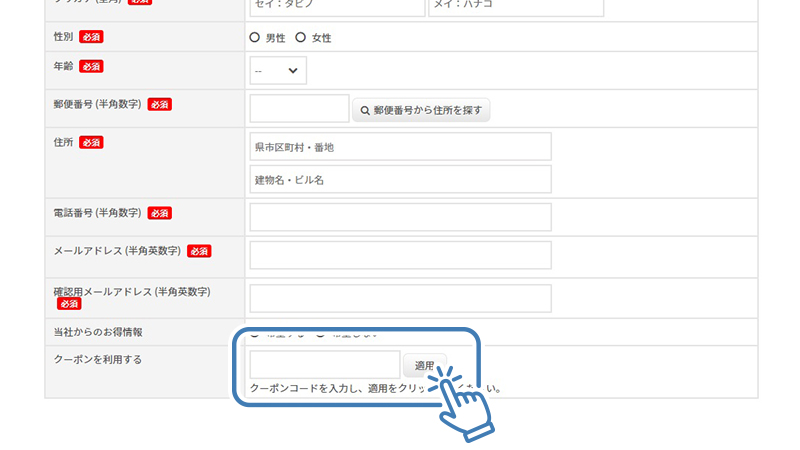Open the 年齢 age dropdown
This screenshot has height=450, width=800.
[x=278, y=71]
